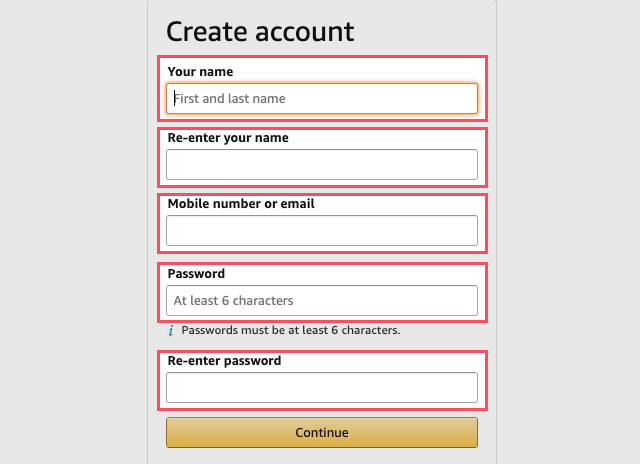Screen dimensions: 640x464
Task: Click the 'First and last name' placeholder text
Action: click(230, 99)
